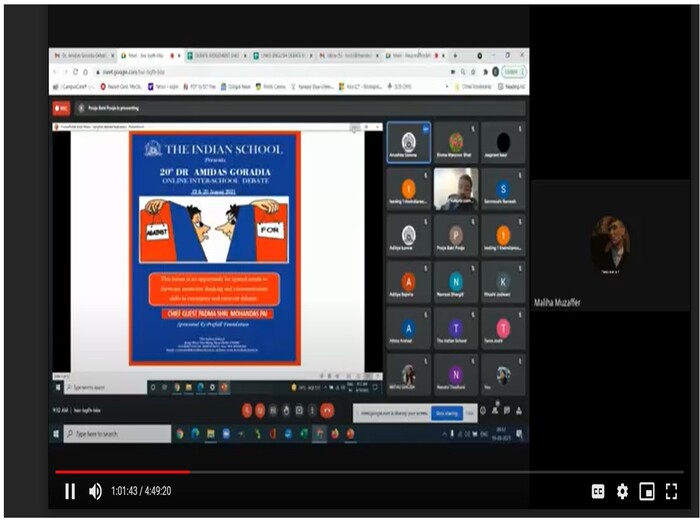700x525 pixels.
Task: Select the Maliha Muzaffer participant panel
Action: pyautogui.click(x=610, y=246)
